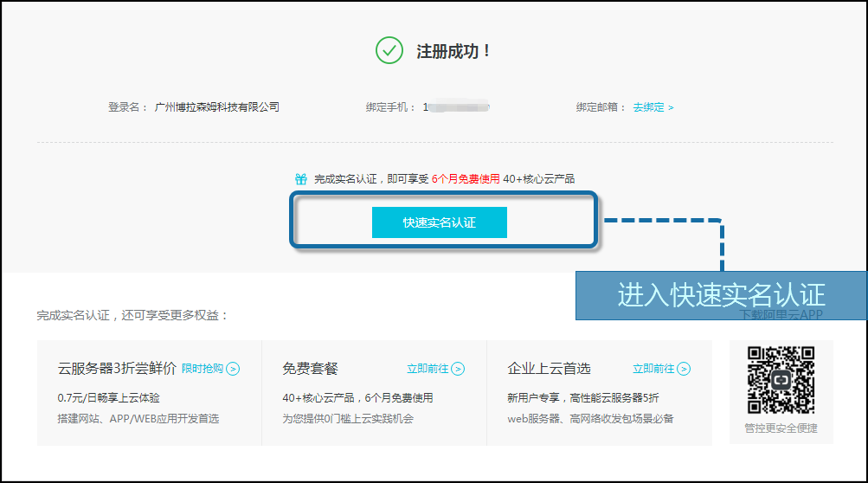Follow the 立即前往 link in the 企业上云首选 card
The width and height of the screenshot is (868, 483).
click(x=653, y=369)
